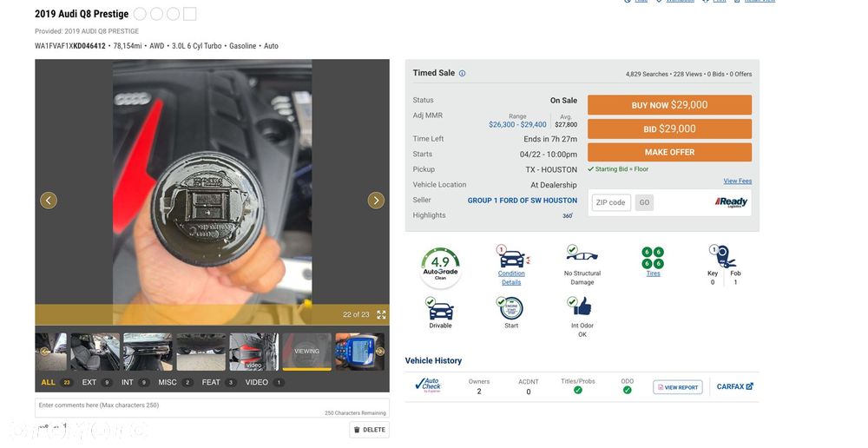Click BUY NOW $29,000
868x448 pixels.
point(669,105)
